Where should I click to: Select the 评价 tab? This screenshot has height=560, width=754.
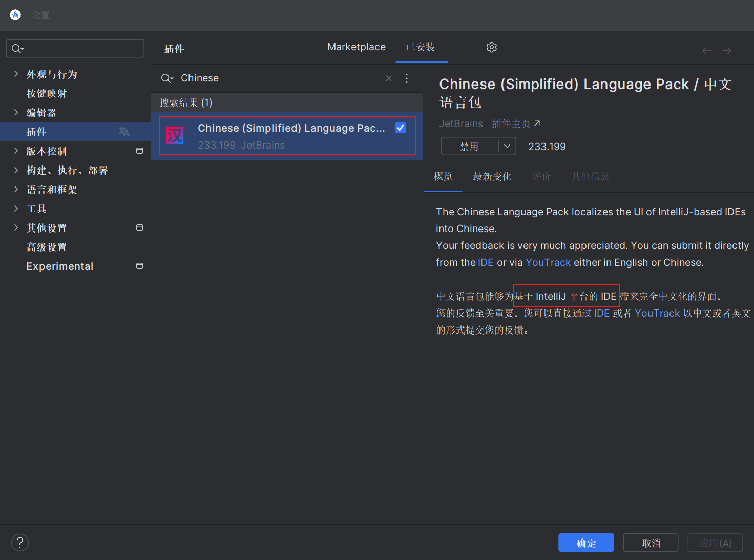541,177
